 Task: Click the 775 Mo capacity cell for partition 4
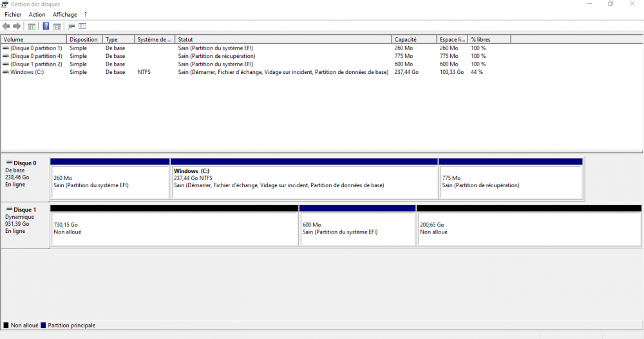pos(403,56)
